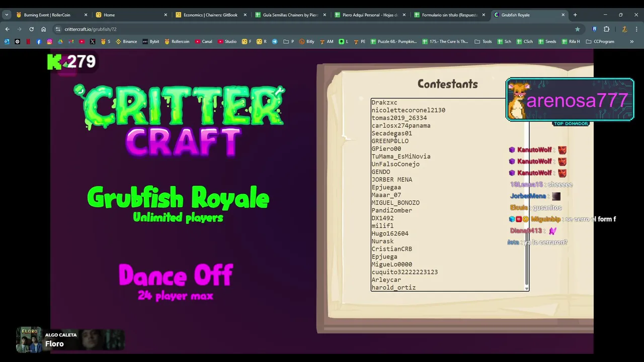Select contestant 'MIGUEL_BONOZO'
The height and width of the screenshot is (362, 644).
pyautogui.click(x=395, y=203)
